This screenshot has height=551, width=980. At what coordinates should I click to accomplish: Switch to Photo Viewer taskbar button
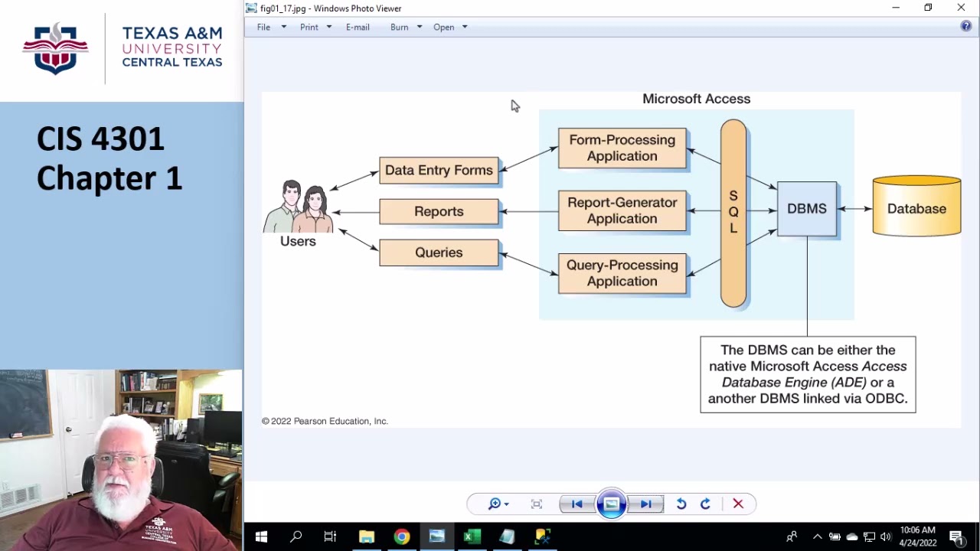pyautogui.click(x=436, y=536)
